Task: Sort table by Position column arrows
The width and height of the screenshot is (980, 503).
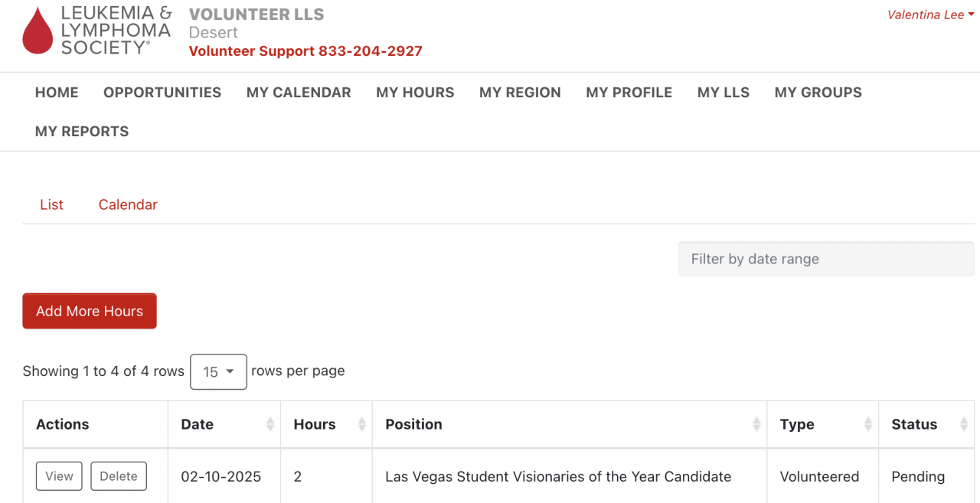Action: point(756,424)
